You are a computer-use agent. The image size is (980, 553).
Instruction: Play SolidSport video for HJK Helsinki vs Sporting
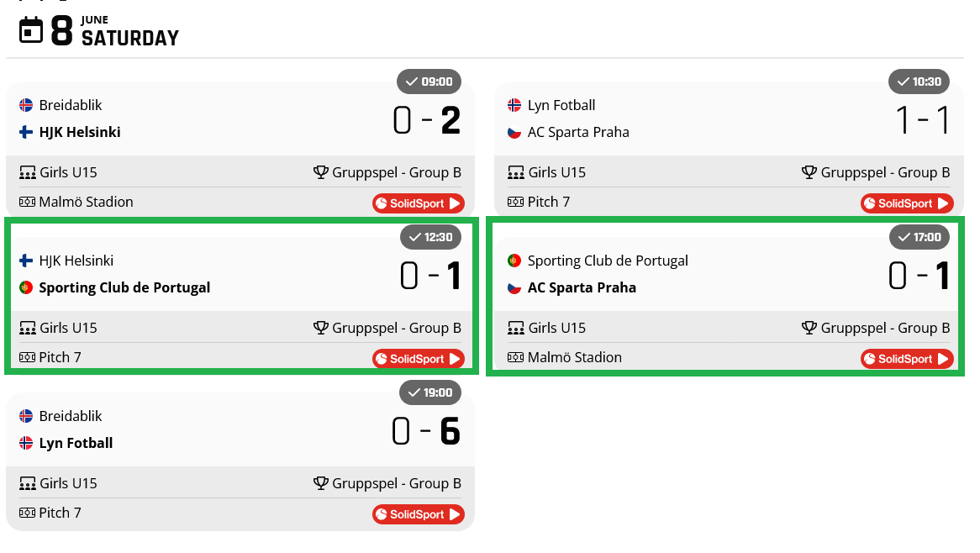click(x=418, y=359)
